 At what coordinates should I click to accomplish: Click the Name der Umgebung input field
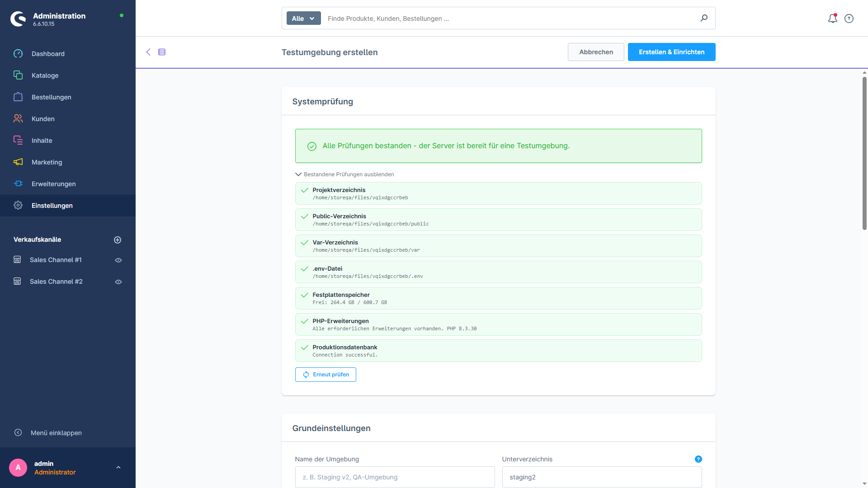coord(395,477)
